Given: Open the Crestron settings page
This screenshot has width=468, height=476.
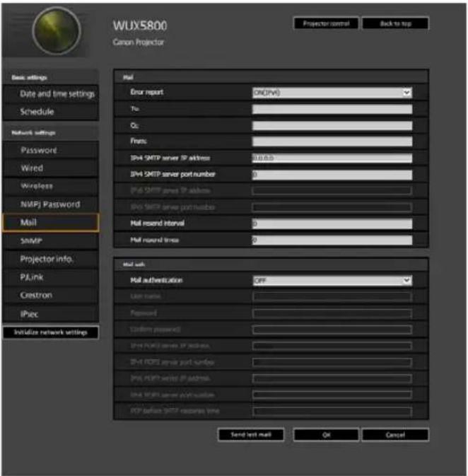Looking at the screenshot, I should 50,295.
